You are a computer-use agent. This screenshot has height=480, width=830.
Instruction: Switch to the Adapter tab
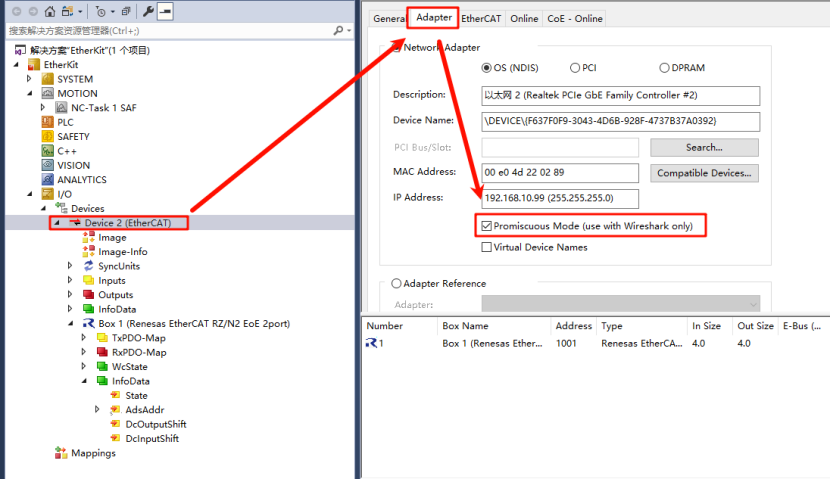pos(434,17)
